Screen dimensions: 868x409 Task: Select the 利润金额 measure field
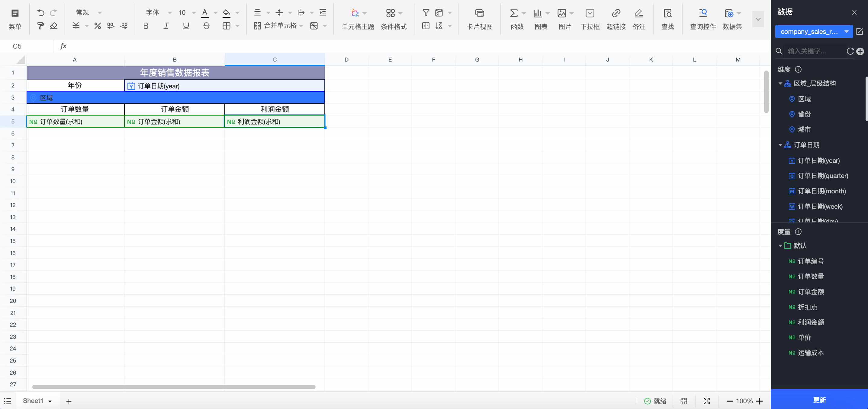[x=810, y=322]
